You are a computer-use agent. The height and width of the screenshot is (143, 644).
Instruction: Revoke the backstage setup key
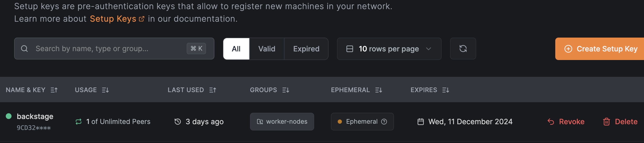pos(566,122)
